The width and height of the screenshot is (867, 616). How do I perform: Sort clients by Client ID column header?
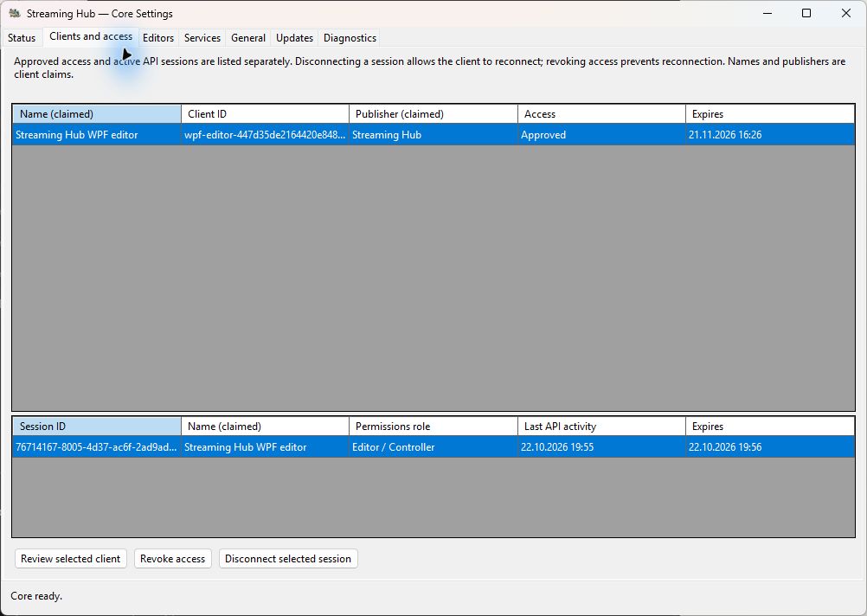pyautogui.click(x=266, y=114)
